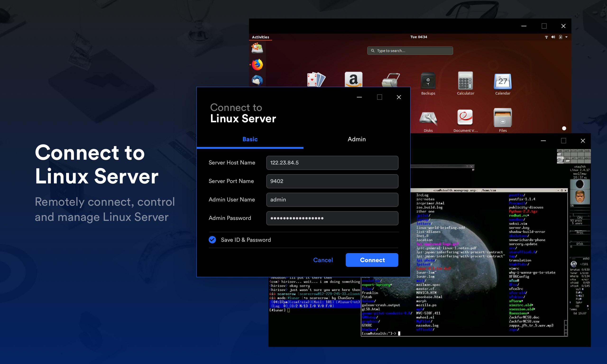Click the Amazon app icon
Viewport: 607px width, 364px height.
(x=353, y=80)
